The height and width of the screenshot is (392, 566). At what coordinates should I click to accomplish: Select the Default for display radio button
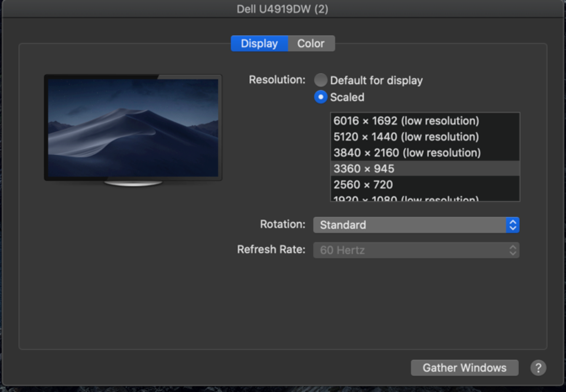(320, 80)
